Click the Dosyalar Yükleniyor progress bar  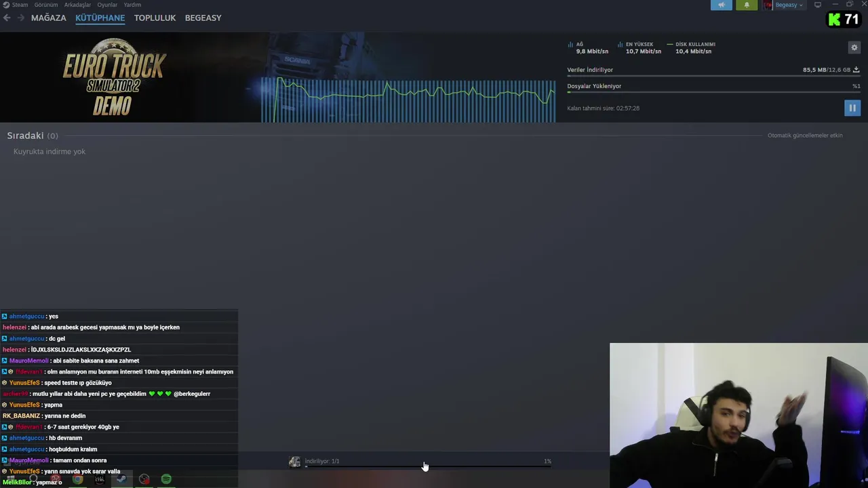[713, 92]
